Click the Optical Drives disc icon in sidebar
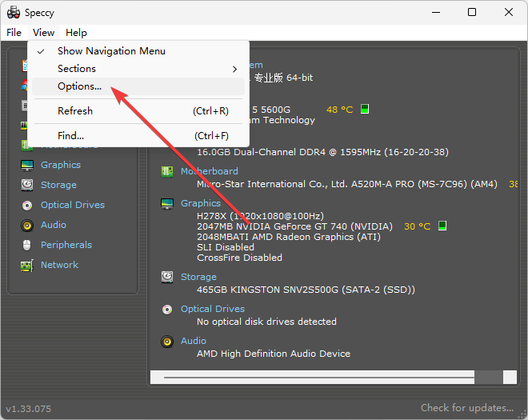The image size is (528, 420). coord(27,205)
